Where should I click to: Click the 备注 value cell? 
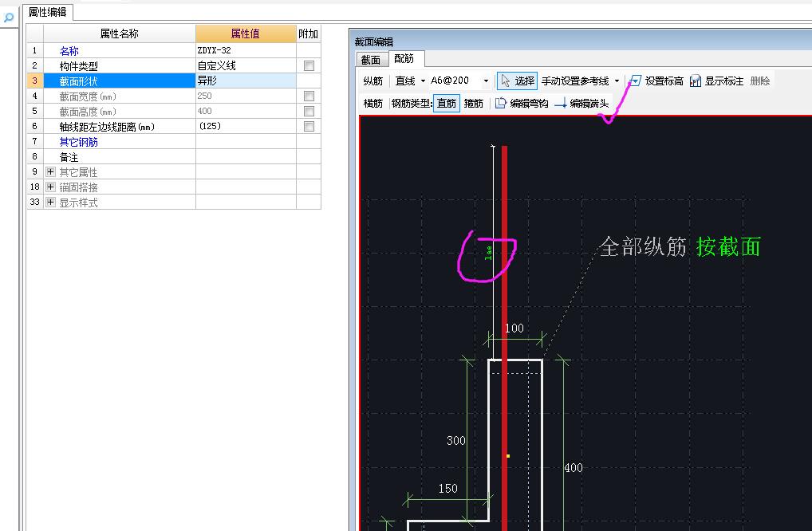(x=246, y=157)
